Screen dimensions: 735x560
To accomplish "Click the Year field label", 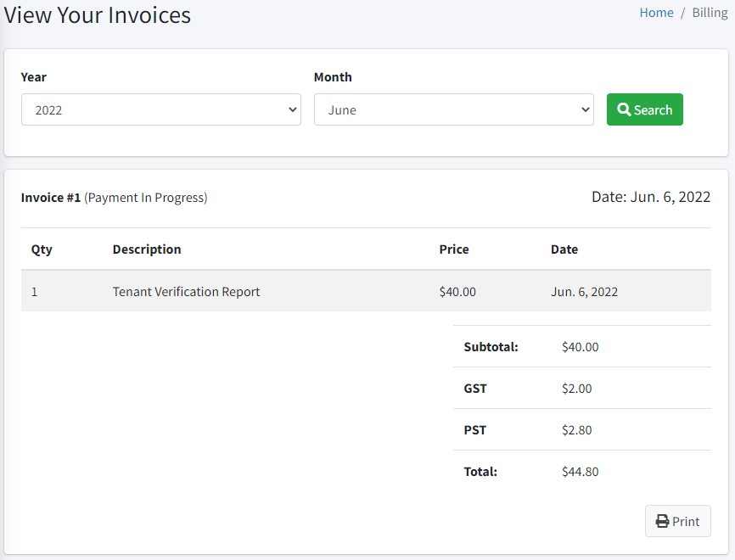I will (x=34, y=77).
